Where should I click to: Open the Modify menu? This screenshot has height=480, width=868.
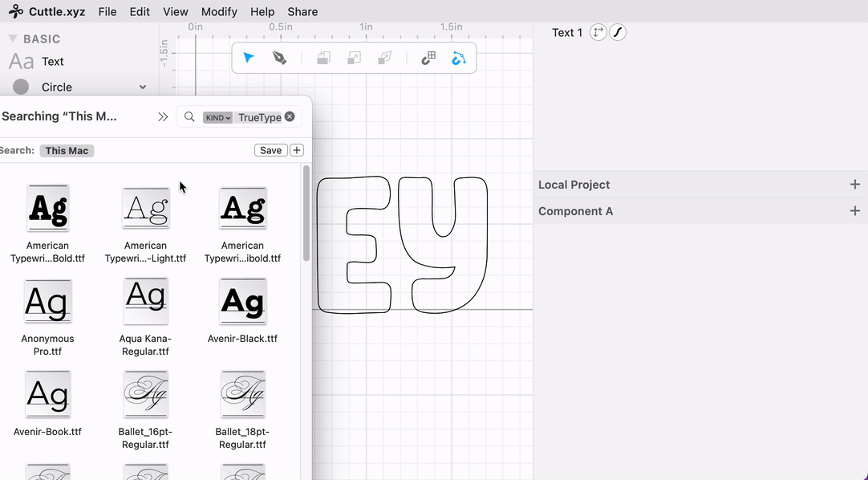click(x=219, y=11)
